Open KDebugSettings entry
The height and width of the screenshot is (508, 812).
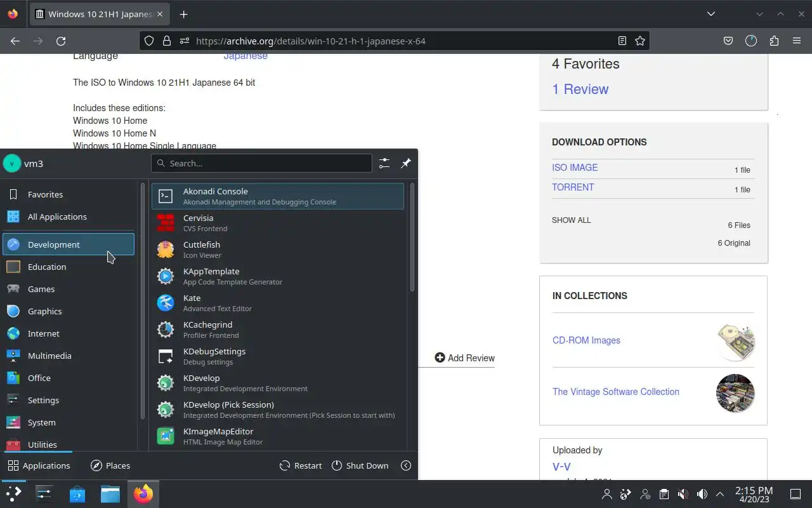click(277, 356)
